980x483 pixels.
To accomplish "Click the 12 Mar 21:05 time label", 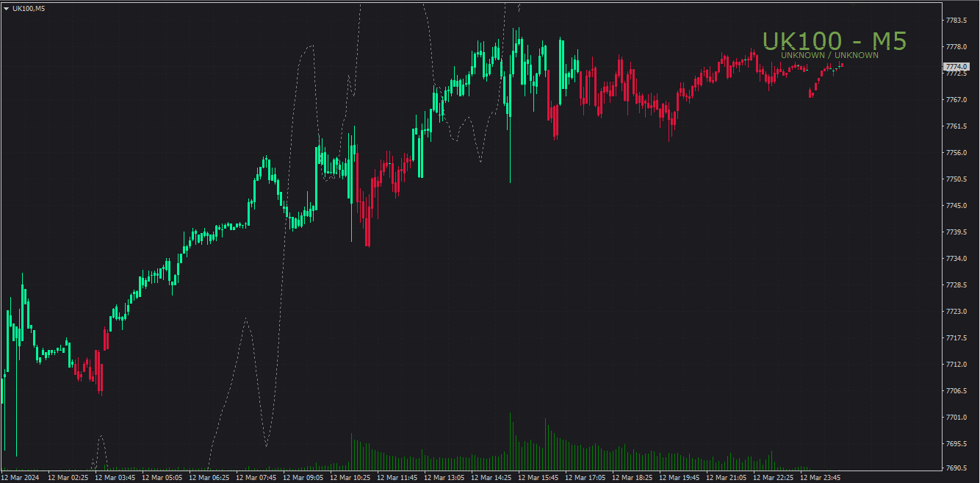I will pyautogui.click(x=726, y=477).
